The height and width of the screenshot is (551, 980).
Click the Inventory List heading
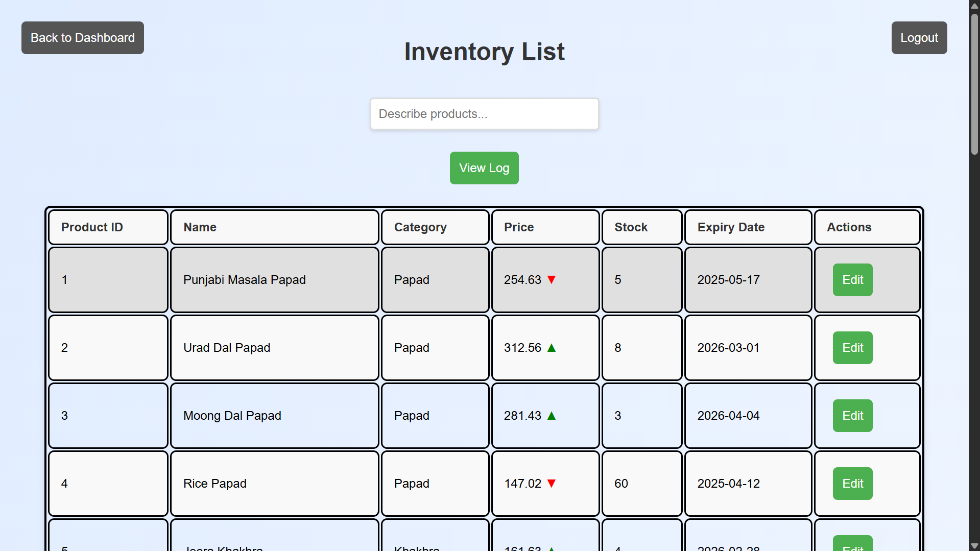pos(484,52)
